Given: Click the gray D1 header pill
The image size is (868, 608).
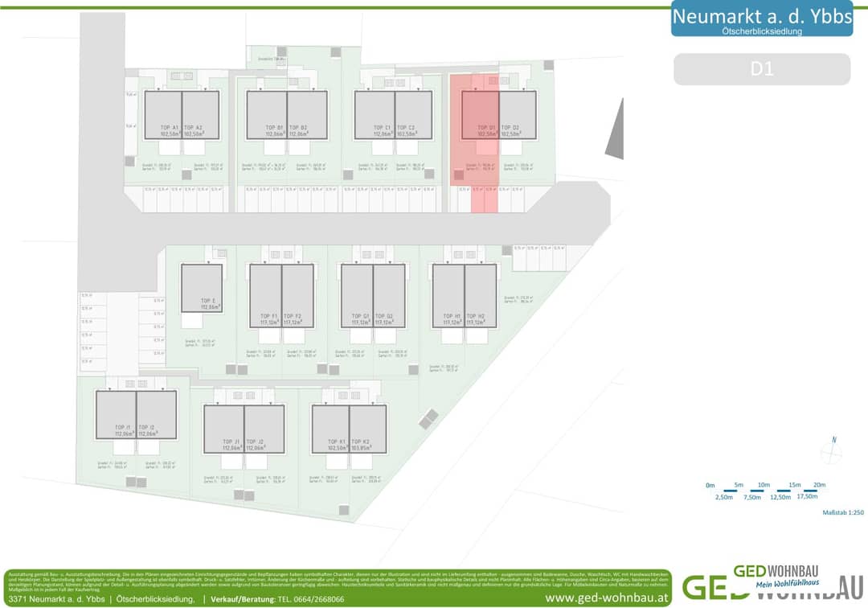Looking at the screenshot, I should click(762, 69).
